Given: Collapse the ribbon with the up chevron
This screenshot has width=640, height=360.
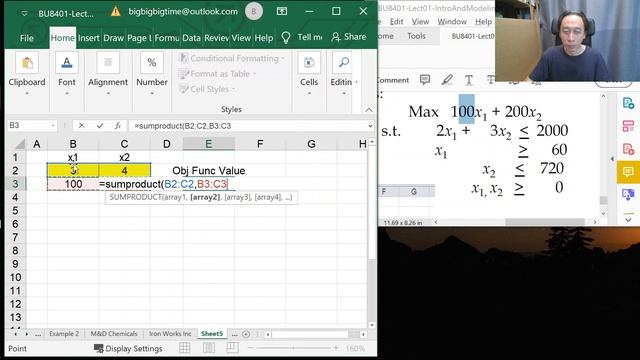Looking at the screenshot, I should (x=369, y=110).
